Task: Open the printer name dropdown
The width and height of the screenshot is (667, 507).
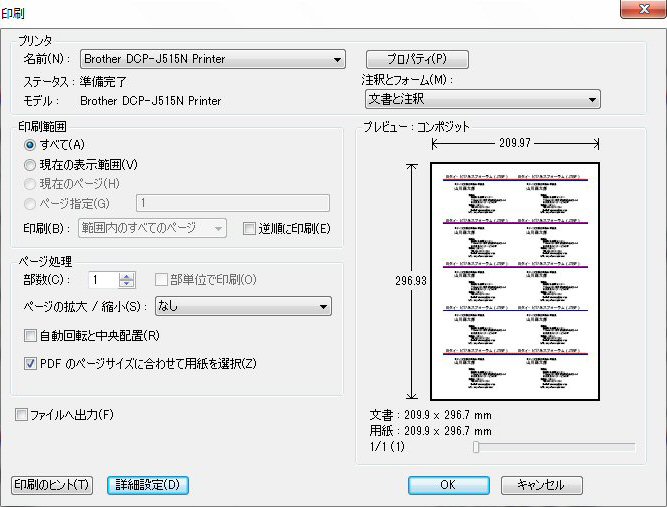Action: [x=213, y=59]
